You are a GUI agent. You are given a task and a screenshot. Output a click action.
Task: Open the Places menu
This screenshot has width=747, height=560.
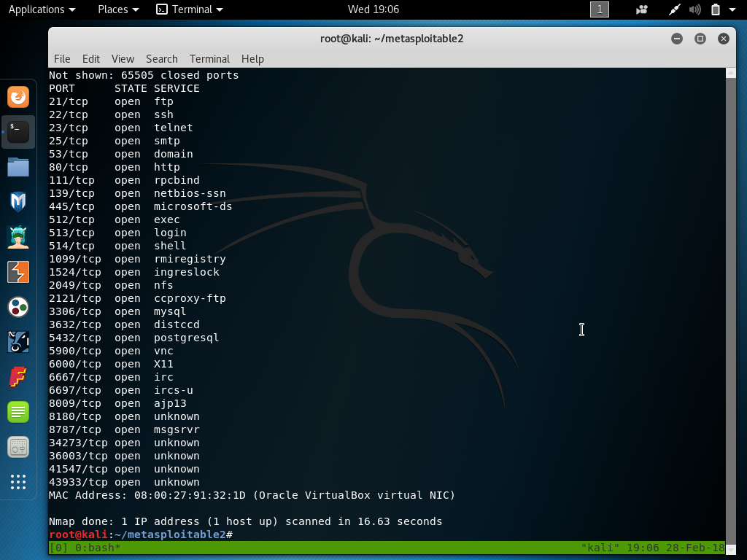[118, 9]
